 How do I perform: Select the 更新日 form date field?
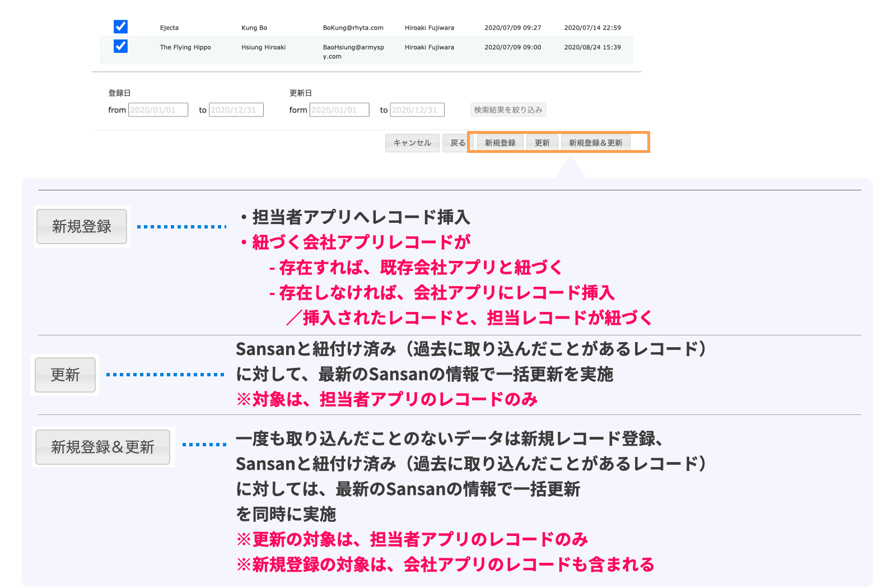click(x=339, y=110)
